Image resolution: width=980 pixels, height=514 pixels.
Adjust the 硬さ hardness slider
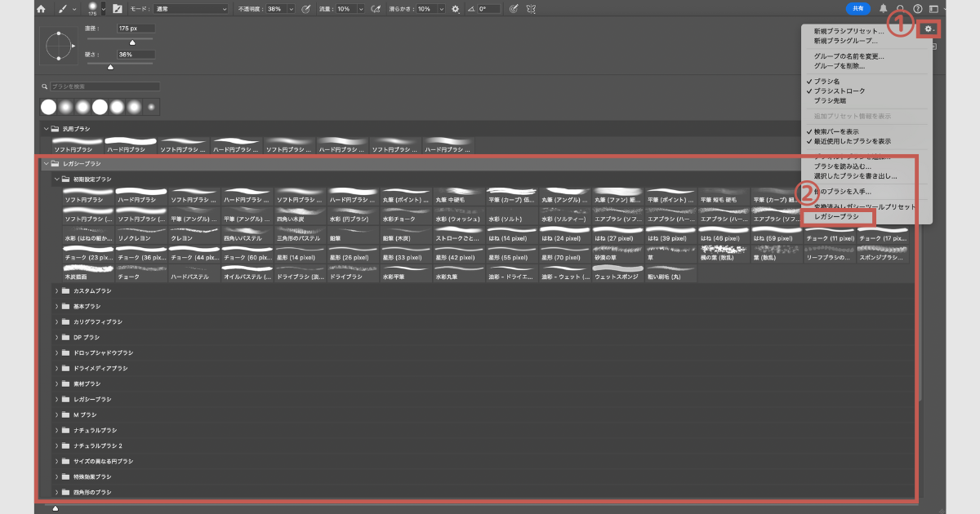110,68
